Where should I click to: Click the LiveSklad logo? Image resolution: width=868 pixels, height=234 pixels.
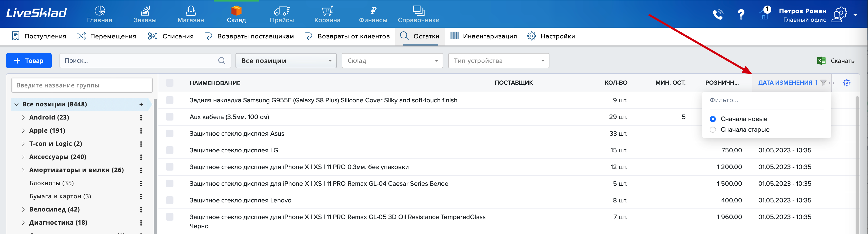tap(36, 13)
